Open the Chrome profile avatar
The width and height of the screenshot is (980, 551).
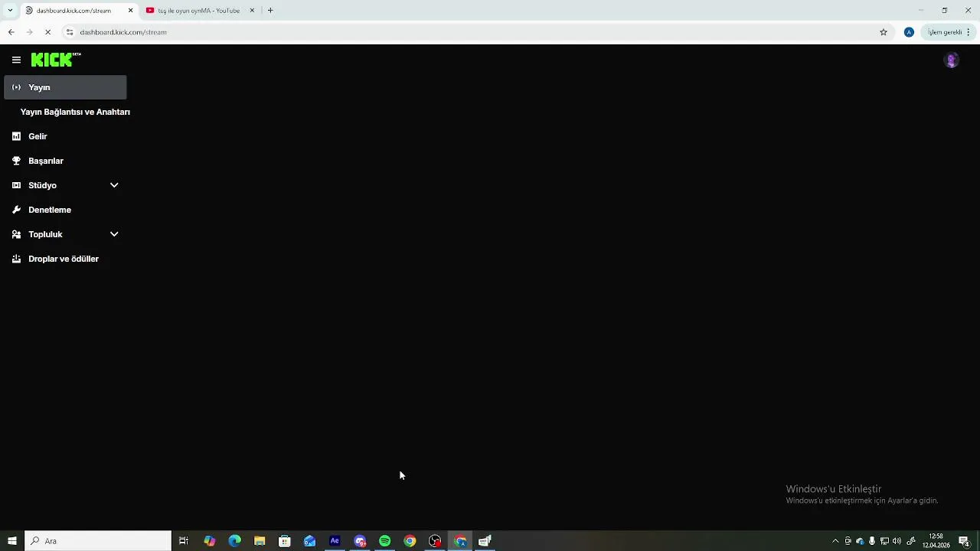(909, 32)
